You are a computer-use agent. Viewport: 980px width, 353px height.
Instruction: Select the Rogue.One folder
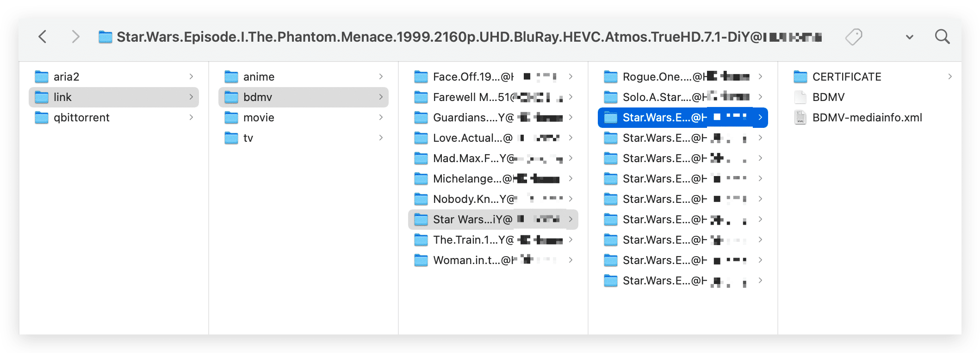tap(663, 77)
